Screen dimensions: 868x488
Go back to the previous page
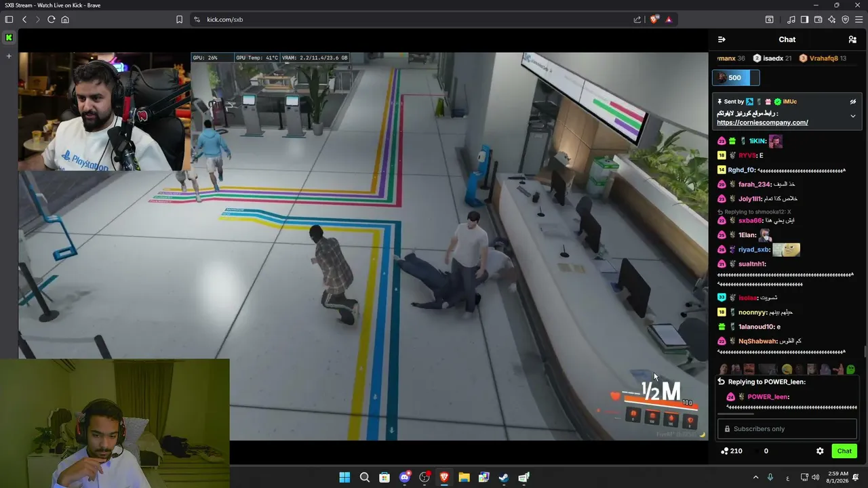point(24,20)
